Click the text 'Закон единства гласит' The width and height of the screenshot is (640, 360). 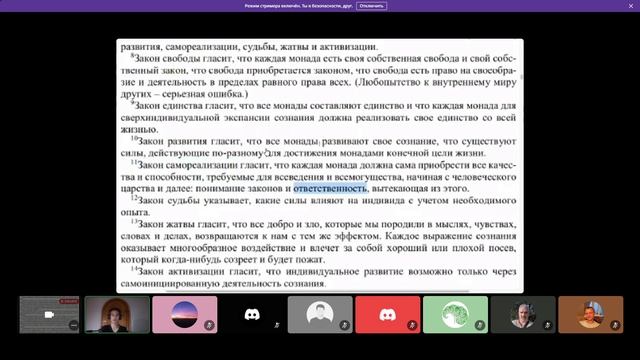pos(185,106)
